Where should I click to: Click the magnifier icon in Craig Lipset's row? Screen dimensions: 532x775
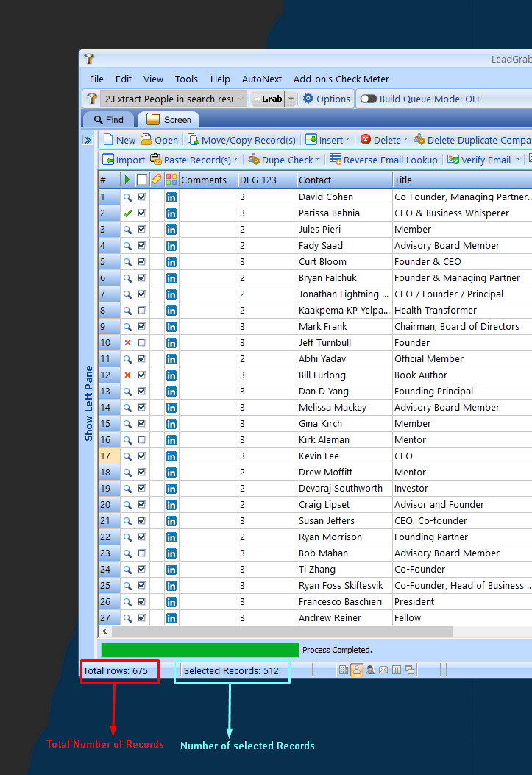tap(127, 505)
